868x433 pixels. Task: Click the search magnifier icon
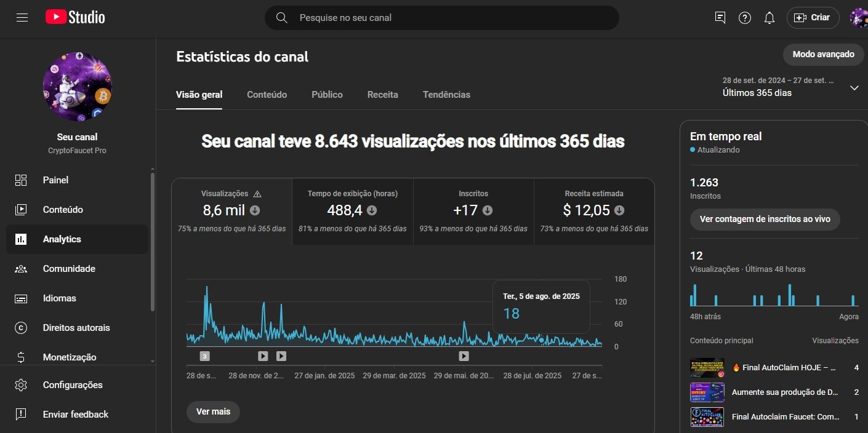coord(282,18)
